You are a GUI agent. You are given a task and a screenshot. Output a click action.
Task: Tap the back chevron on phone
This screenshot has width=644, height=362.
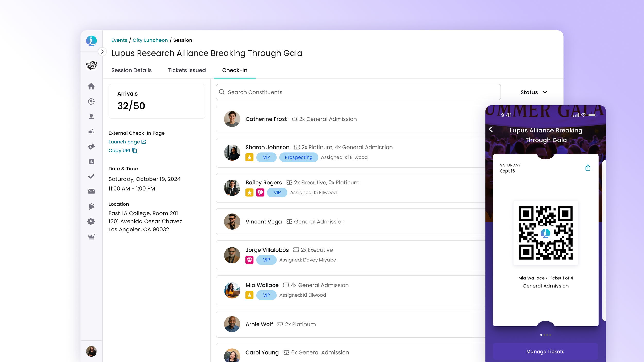pos(491,129)
